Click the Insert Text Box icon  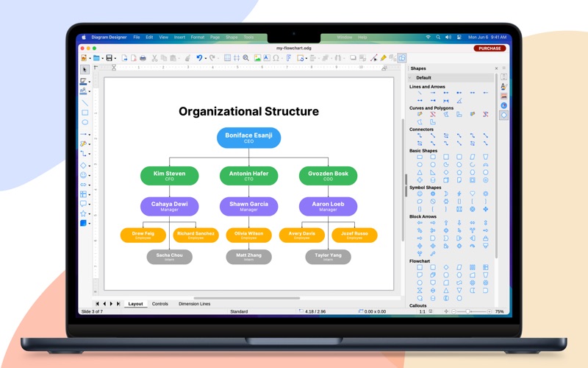pos(266,58)
